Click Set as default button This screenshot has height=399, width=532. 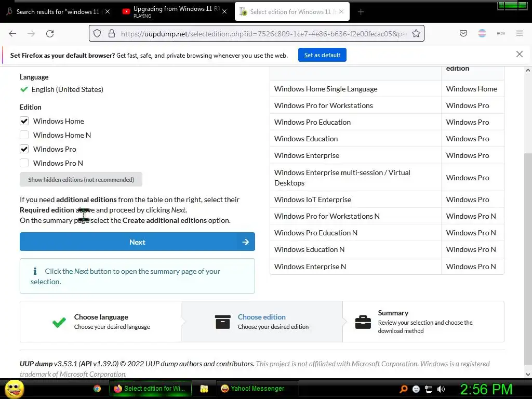click(322, 55)
